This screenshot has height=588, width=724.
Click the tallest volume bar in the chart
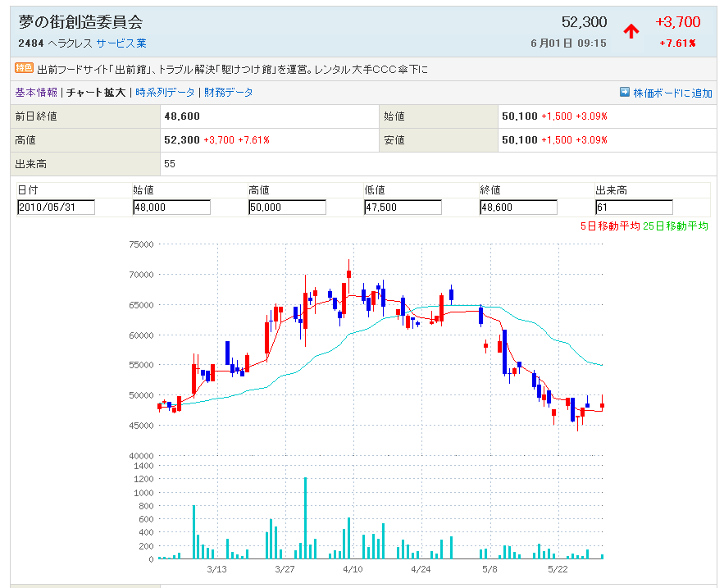click(x=305, y=518)
